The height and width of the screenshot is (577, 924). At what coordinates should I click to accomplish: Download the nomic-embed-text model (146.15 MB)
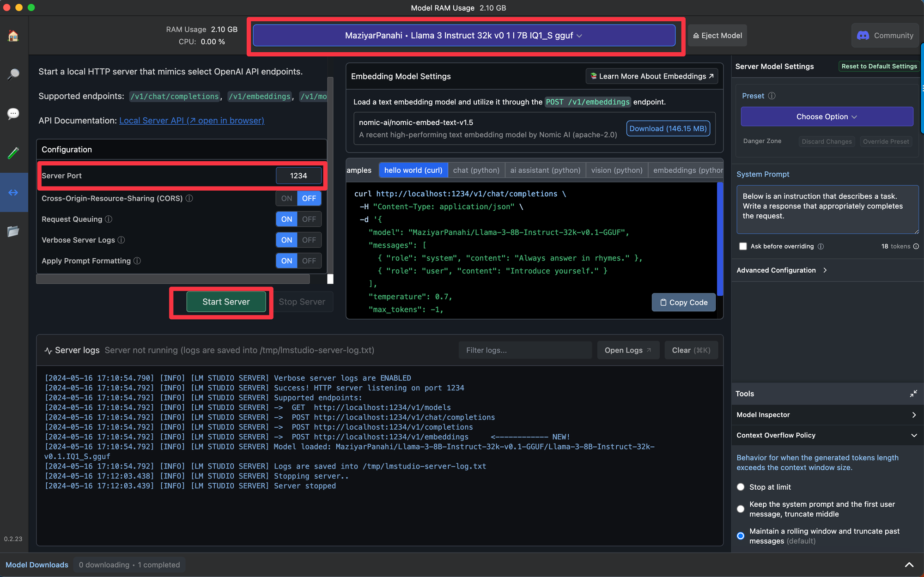[668, 128]
